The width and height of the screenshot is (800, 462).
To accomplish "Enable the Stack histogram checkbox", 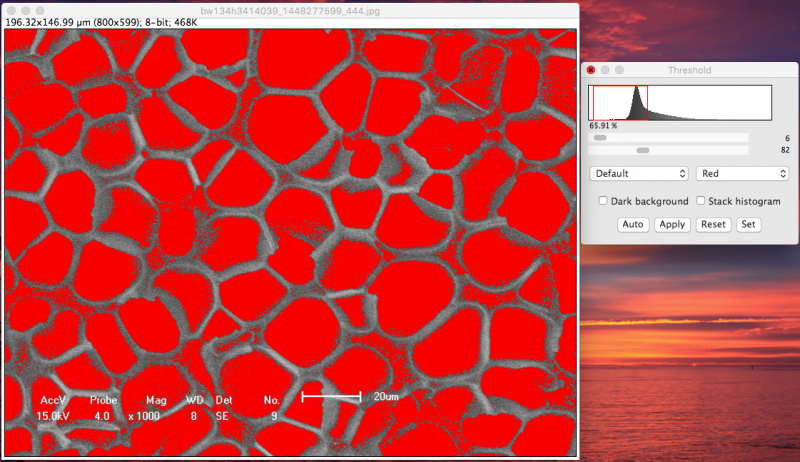I will tap(701, 201).
